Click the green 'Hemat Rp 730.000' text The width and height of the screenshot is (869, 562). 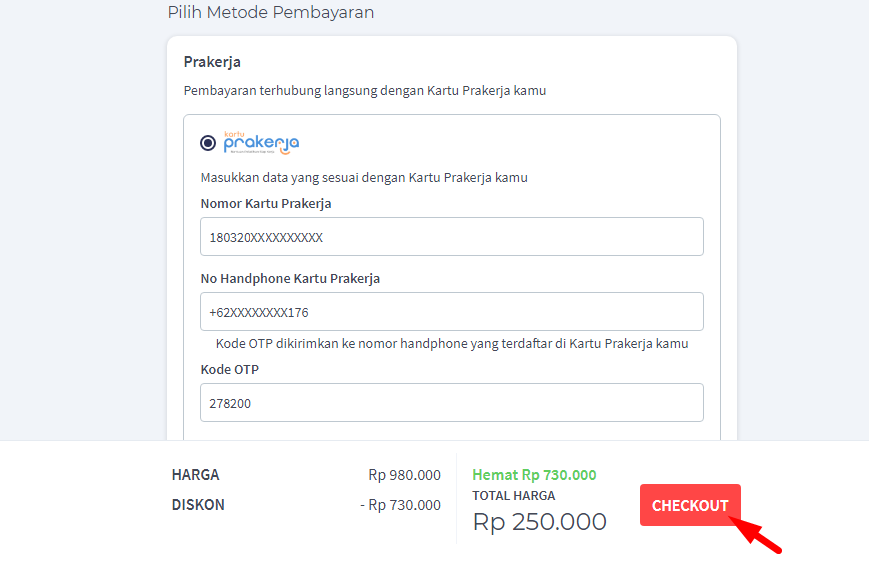(534, 475)
